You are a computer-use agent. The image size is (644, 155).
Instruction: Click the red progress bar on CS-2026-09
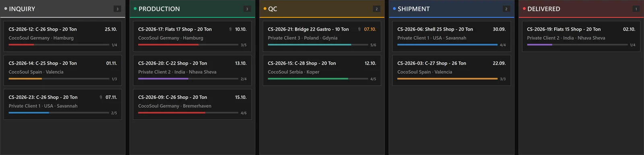(x=171, y=113)
